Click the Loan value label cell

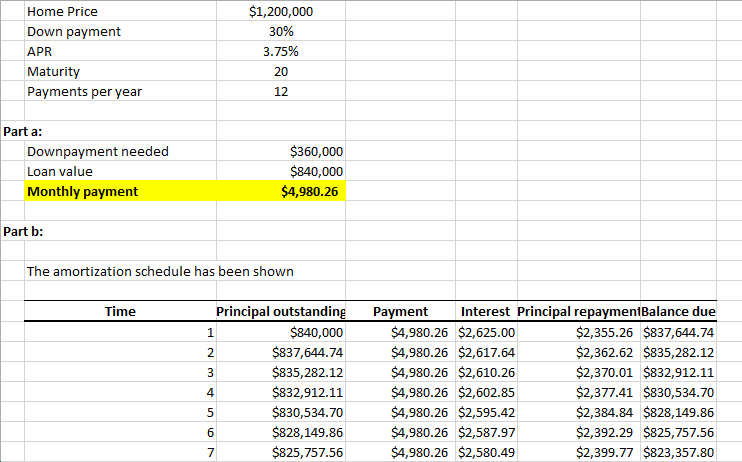[60, 171]
